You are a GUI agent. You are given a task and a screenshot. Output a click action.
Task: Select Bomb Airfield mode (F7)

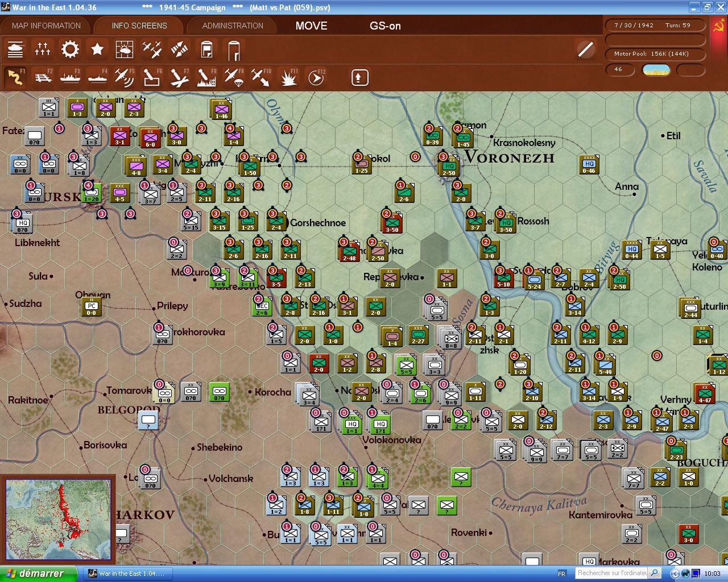click(179, 77)
